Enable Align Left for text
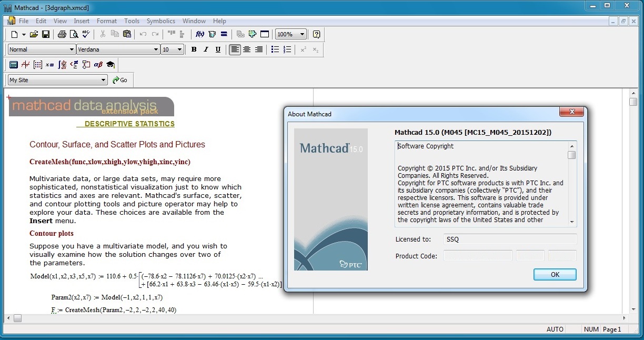The image size is (644, 340). (235, 49)
